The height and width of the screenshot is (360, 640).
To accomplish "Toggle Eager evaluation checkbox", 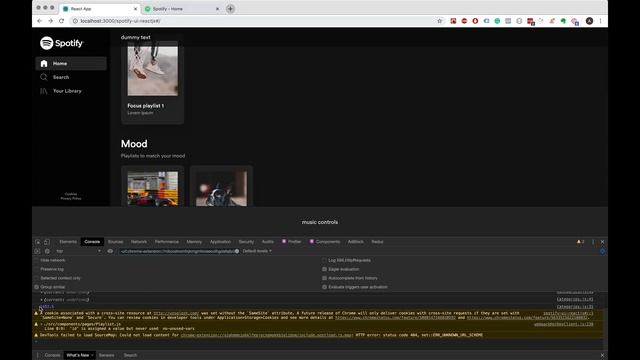I will click(x=324, y=269).
